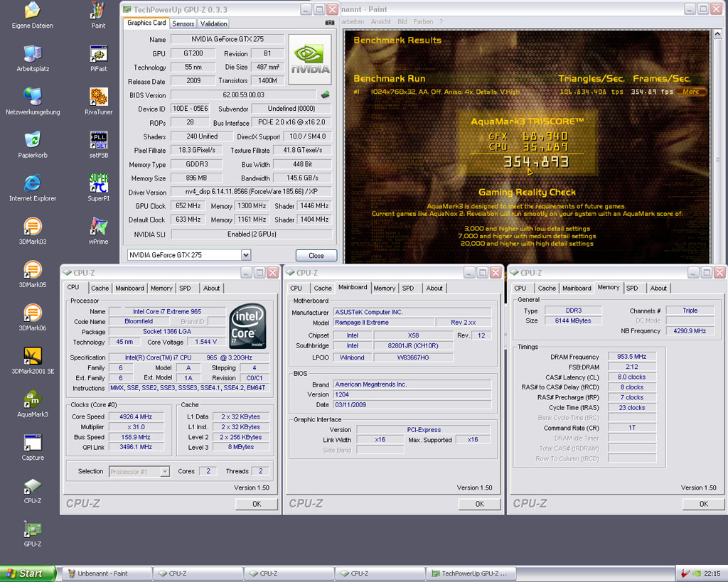Open SPD tab in left CPU-Z window
Screen dimensions: 728x582
point(185,289)
